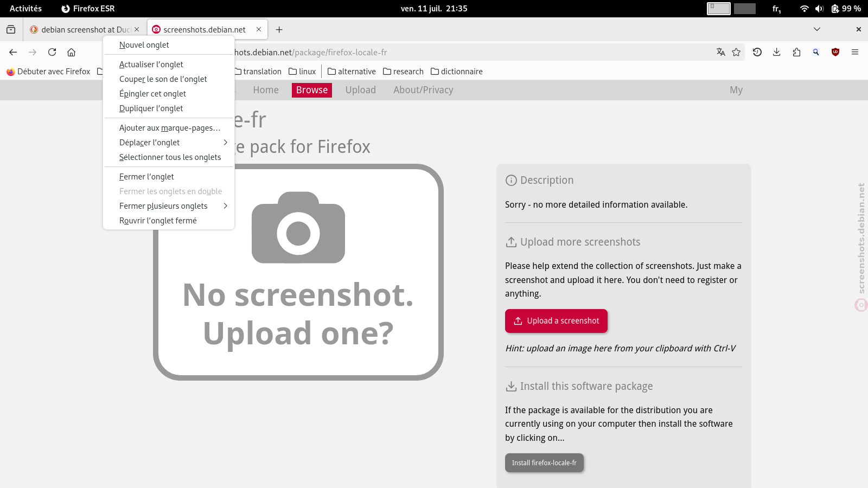Open the fr keyboard layout selector
Viewport: 868px width, 488px height.
click(x=777, y=9)
